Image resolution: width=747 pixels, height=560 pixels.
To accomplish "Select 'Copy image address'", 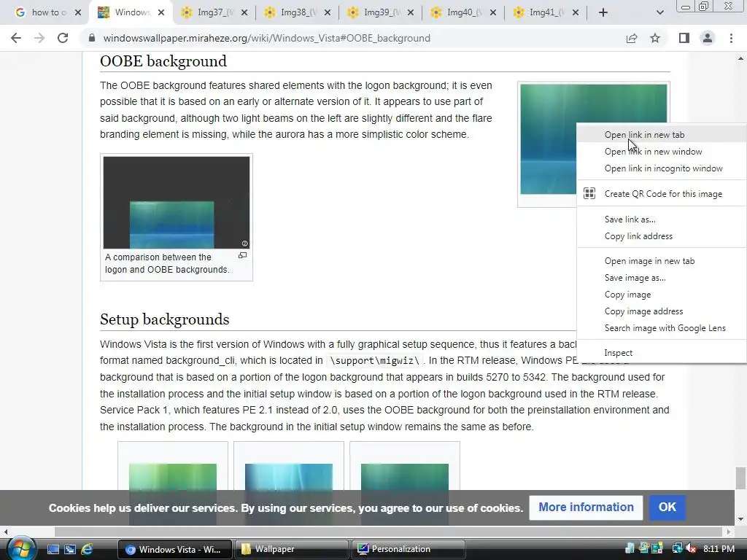I will [x=662, y=311].
